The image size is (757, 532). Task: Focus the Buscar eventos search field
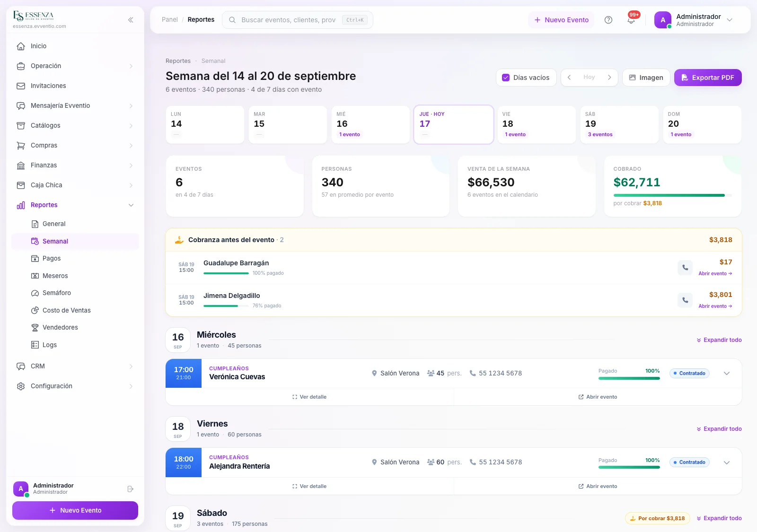tap(298, 20)
